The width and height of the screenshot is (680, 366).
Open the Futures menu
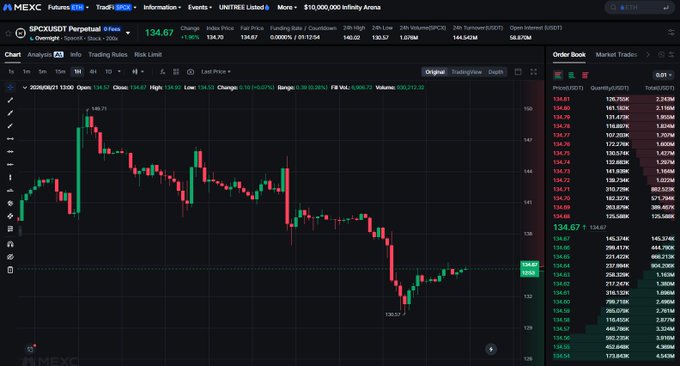point(68,7)
